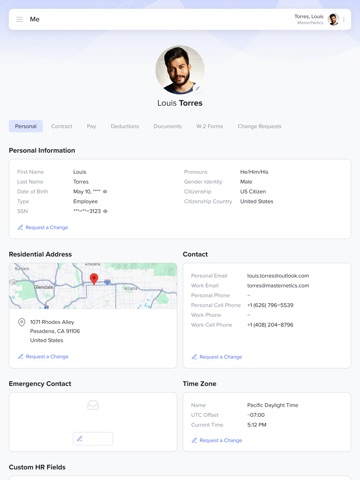360x480 pixels.
Task: Switch to the Contract tab
Action: pos(62,126)
